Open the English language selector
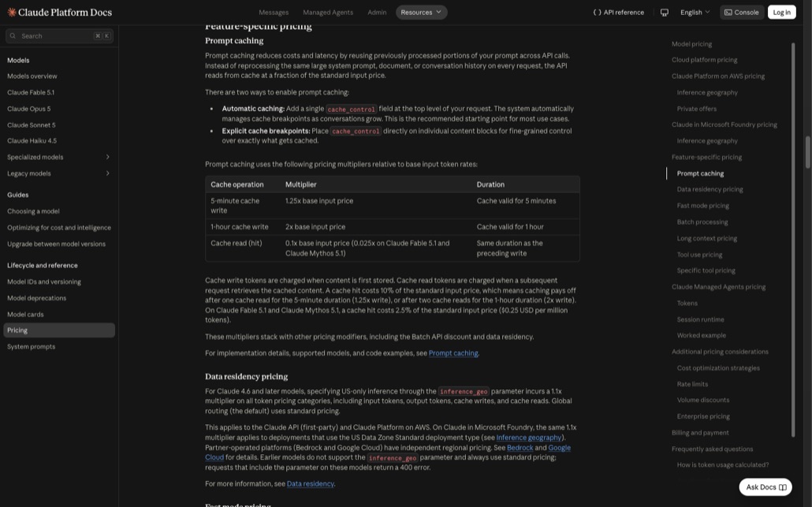Screen dimensions: 812x507 [695, 13]
